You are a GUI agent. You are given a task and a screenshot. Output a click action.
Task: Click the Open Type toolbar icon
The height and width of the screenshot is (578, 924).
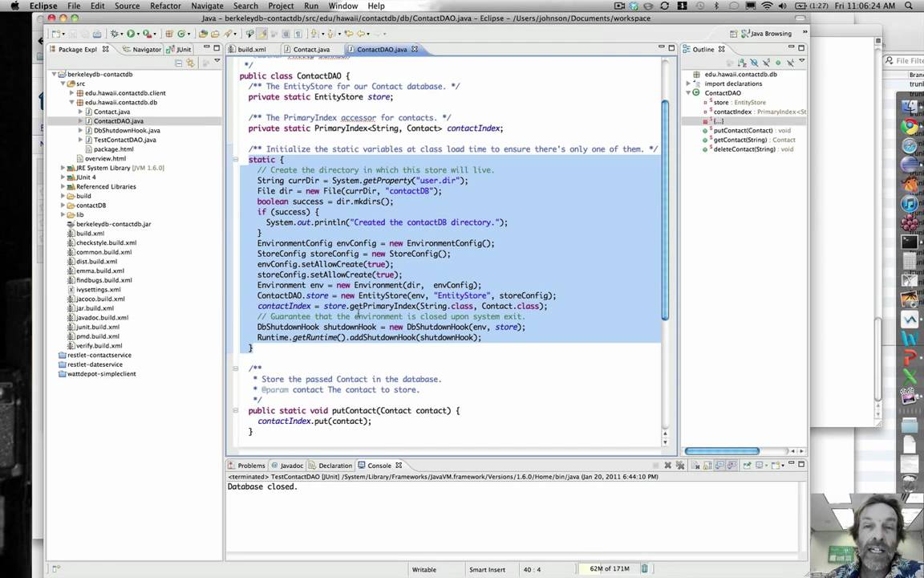click(203, 35)
